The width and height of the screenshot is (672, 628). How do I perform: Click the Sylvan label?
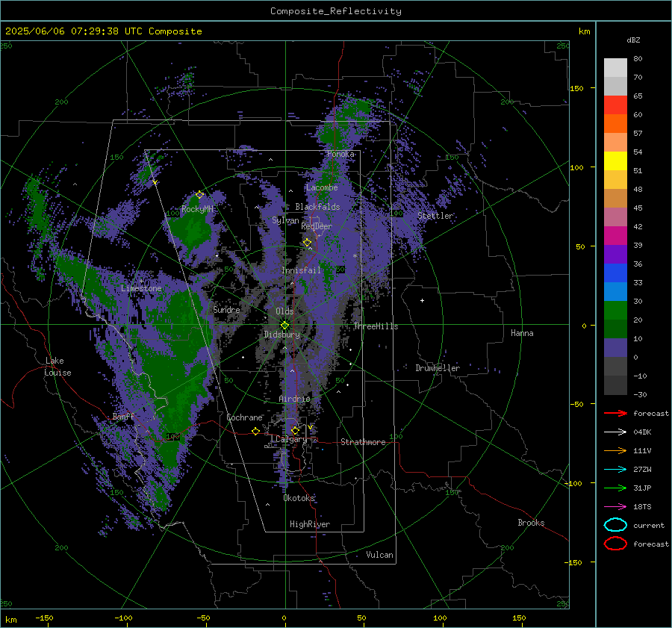[x=285, y=220]
